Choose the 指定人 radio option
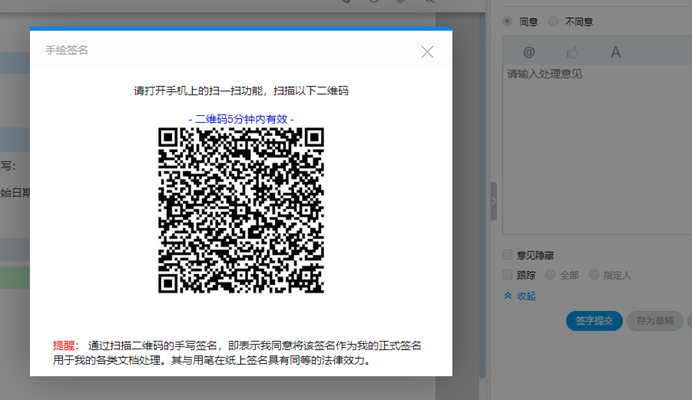Image resolution: width=692 pixels, height=400 pixels. (594, 275)
